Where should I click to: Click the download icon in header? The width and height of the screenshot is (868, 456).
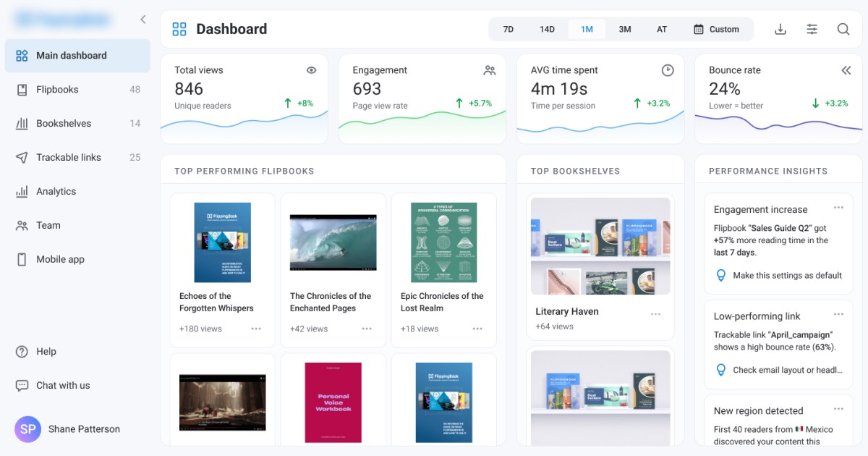click(x=780, y=30)
